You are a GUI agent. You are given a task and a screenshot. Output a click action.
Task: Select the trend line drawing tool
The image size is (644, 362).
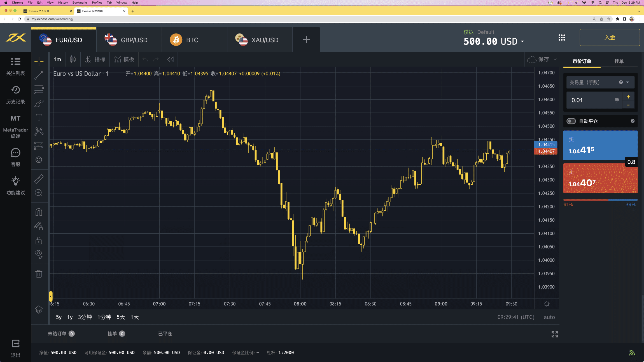coord(39,75)
